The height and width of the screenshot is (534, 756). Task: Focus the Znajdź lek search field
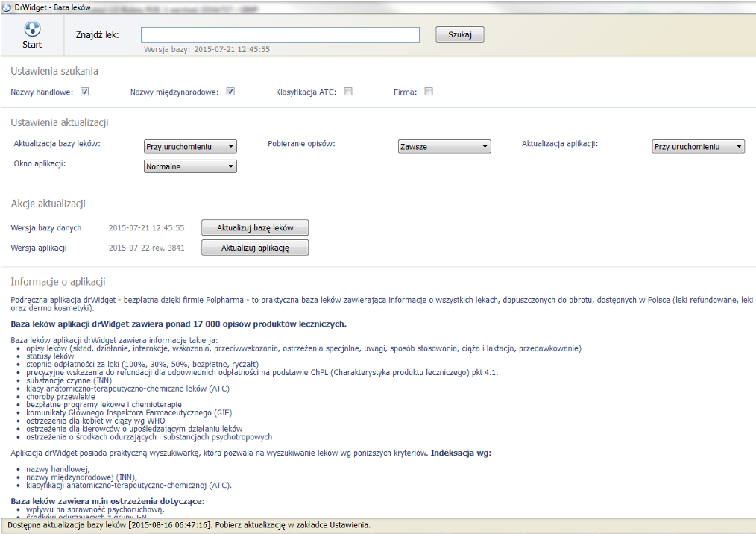click(x=280, y=35)
